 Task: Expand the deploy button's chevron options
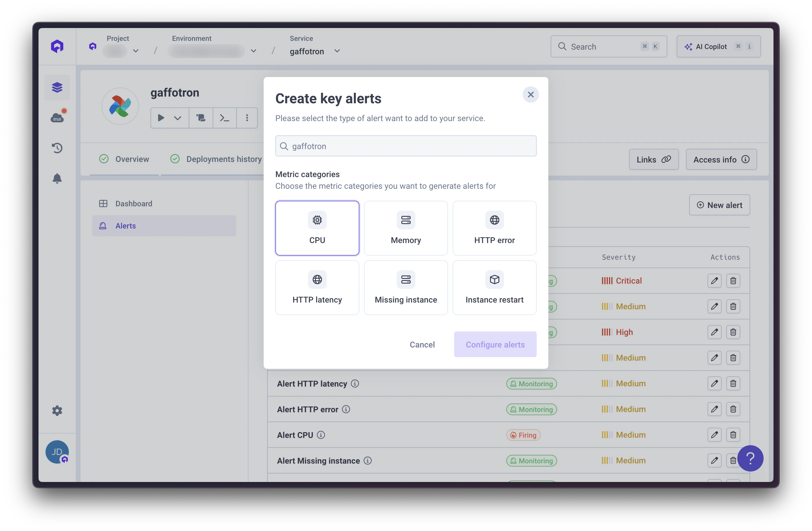click(x=177, y=118)
